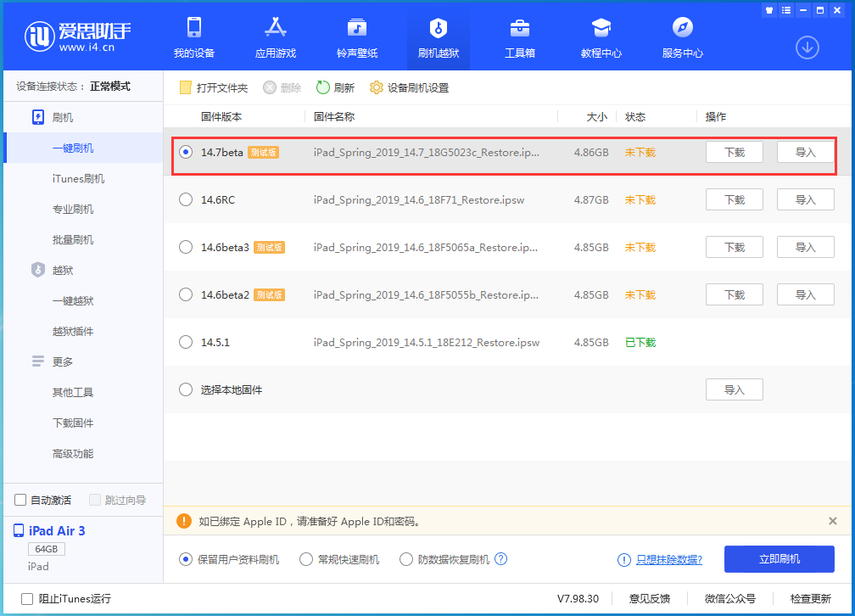Click 导入 in the 选择本地固件 row
The image size is (855, 616).
pos(734,389)
